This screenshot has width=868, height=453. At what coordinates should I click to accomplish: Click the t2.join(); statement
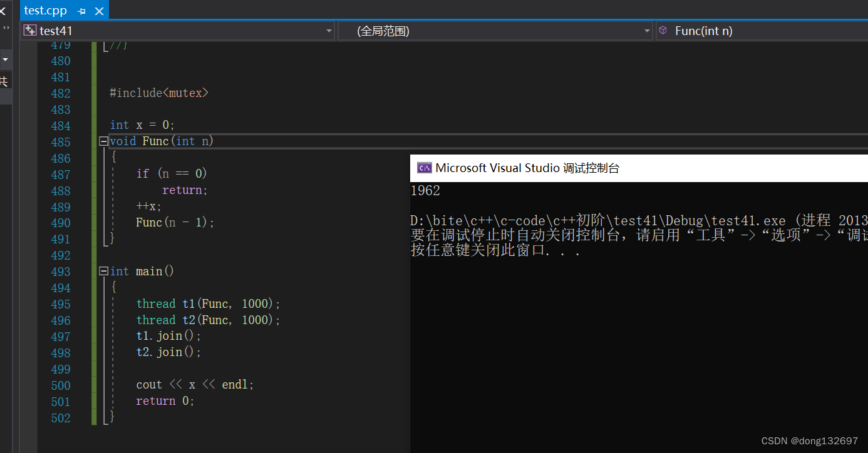169,353
